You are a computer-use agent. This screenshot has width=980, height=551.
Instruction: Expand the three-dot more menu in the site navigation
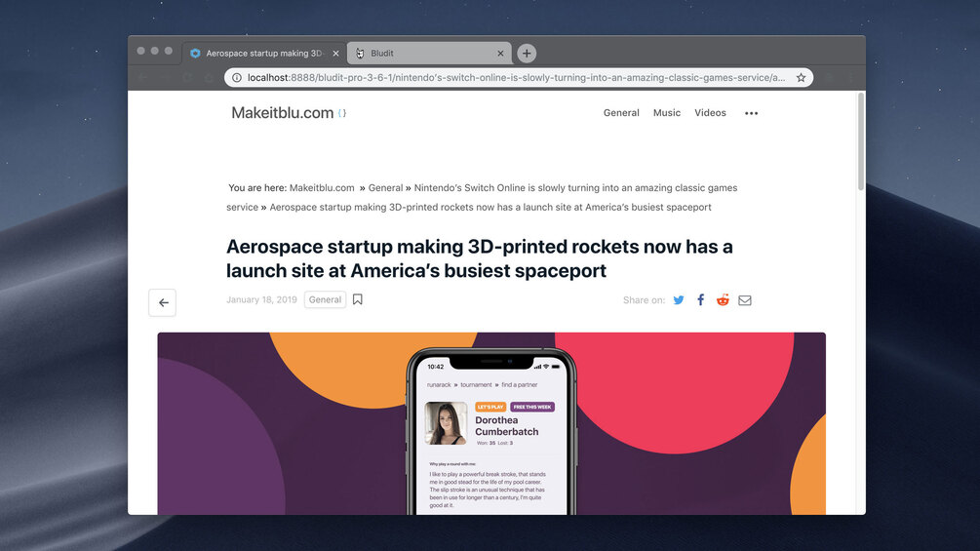coord(751,113)
